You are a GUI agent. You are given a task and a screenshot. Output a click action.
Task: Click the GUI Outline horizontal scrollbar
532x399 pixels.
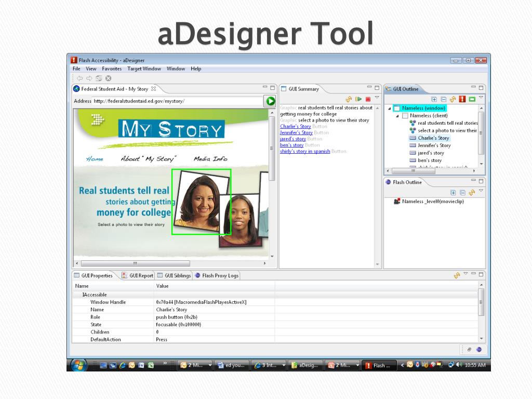[413, 170]
